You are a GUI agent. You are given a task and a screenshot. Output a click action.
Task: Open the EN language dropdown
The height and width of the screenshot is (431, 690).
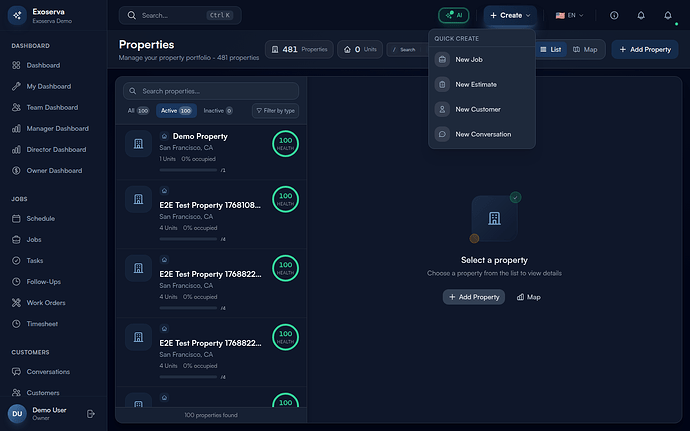coord(569,15)
